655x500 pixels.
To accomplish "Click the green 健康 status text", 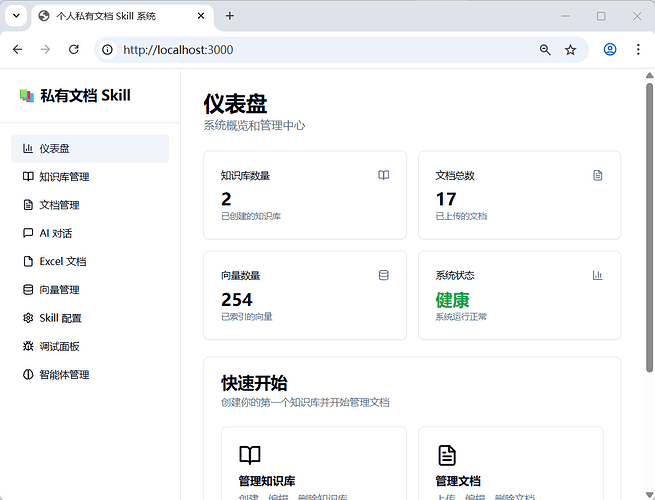I will (x=452, y=300).
